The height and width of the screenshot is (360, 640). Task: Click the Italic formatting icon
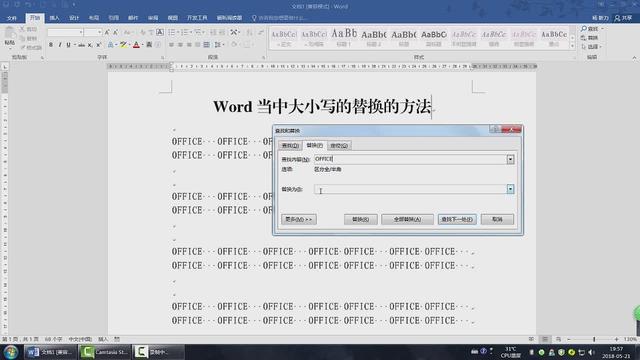click(60, 44)
